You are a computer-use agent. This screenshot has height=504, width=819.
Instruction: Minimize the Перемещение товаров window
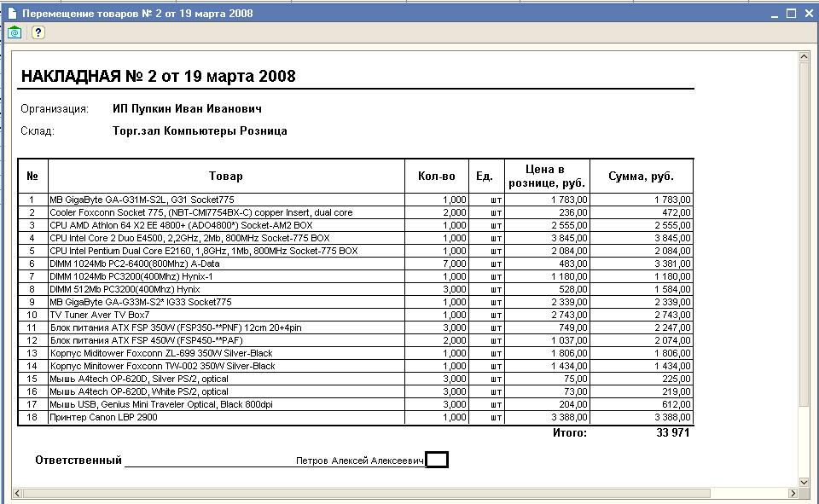coord(775,14)
